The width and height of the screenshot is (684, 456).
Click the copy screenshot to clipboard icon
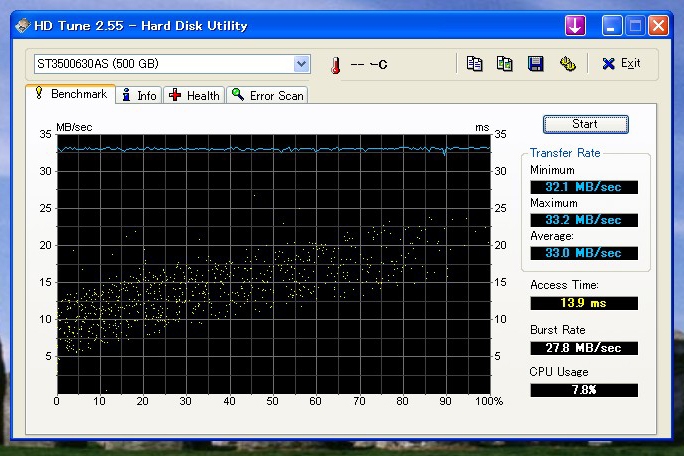pyautogui.click(x=505, y=64)
